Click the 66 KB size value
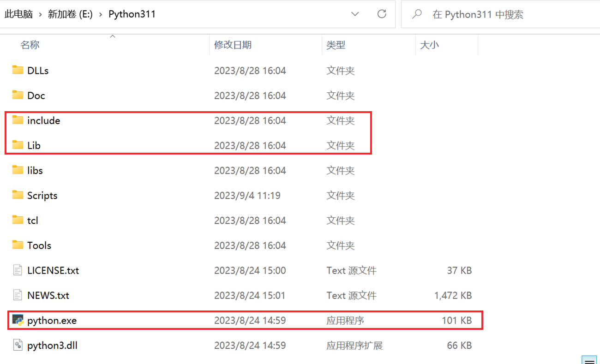Screen dimensions: 600x364 460,345
